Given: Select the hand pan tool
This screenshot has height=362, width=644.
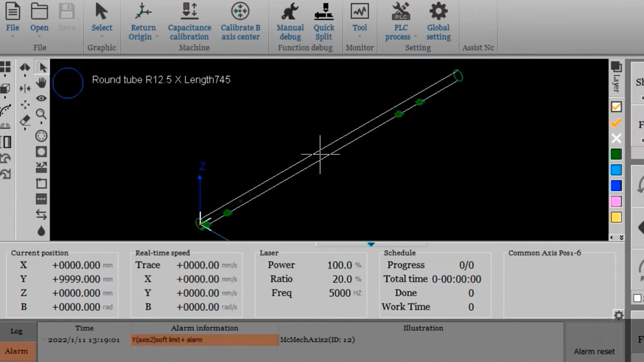Looking at the screenshot, I should (41, 82).
